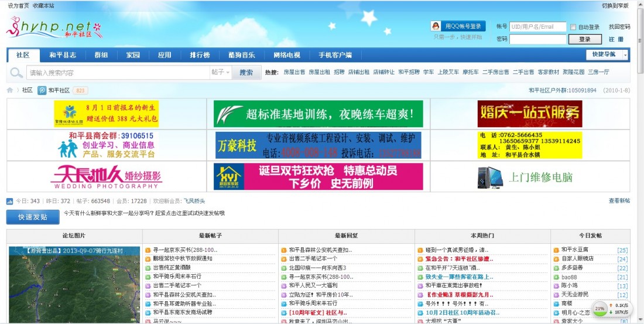This screenshot has width=644, height=324.
Task: Enable the 自动登录 checkbox
Action: [x=573, y=27]
